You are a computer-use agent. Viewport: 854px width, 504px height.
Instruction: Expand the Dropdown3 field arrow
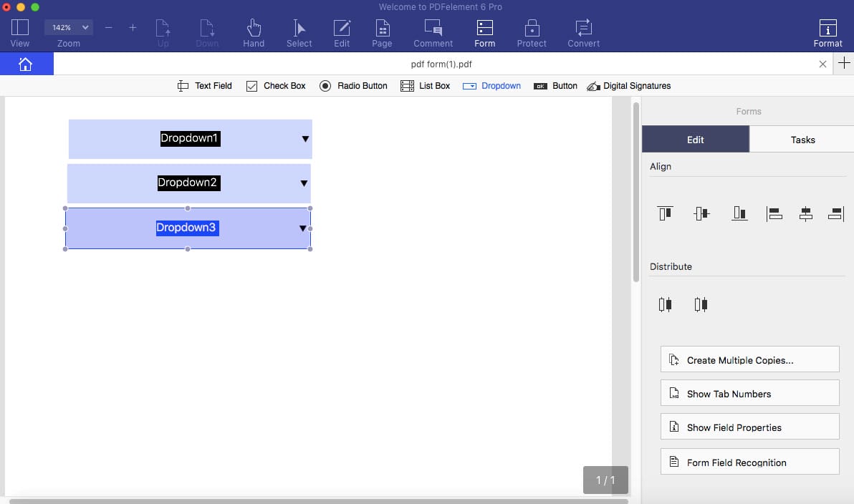point(303,228)
